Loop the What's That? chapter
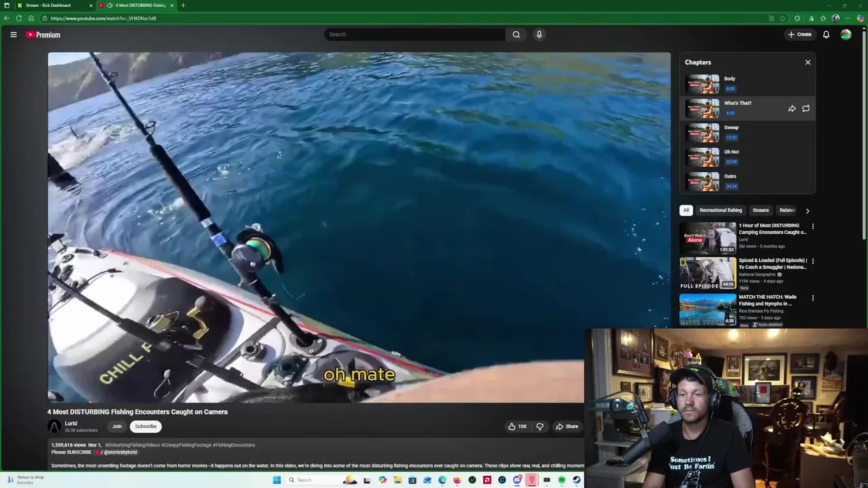 (806, 108)
